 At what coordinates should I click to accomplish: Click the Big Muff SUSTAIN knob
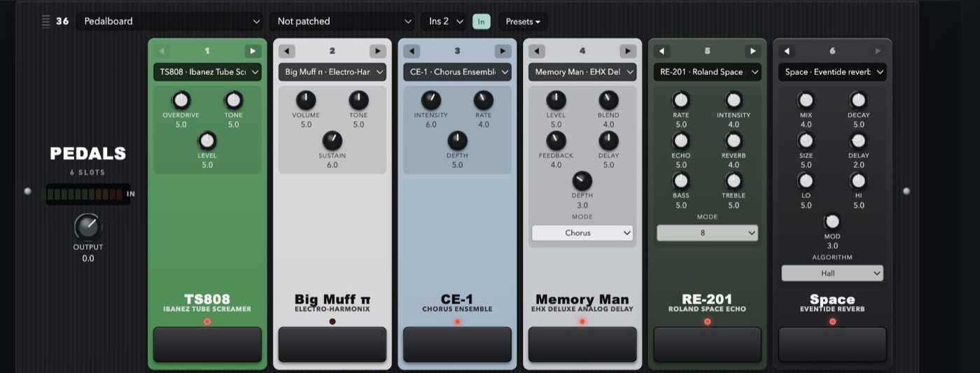pos(332,141)
